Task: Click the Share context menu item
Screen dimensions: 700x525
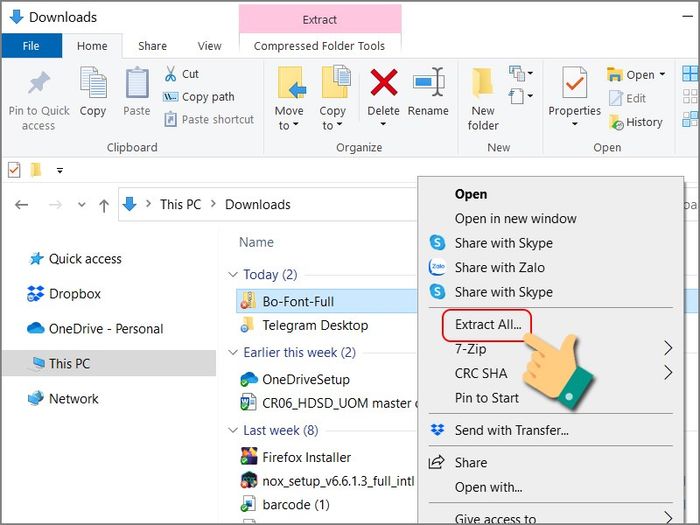Action: click(x=471, y=462)
